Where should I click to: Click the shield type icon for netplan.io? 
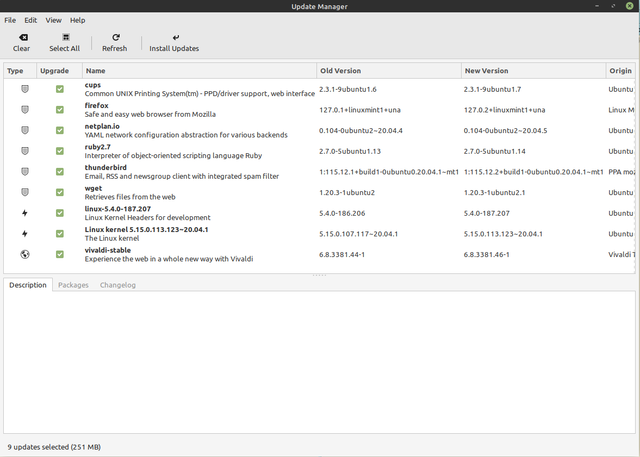(25, 130)
